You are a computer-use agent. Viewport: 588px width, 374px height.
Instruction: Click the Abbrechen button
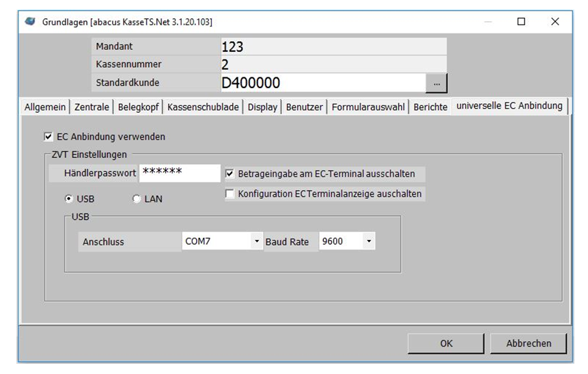click(x=528, y=343)
